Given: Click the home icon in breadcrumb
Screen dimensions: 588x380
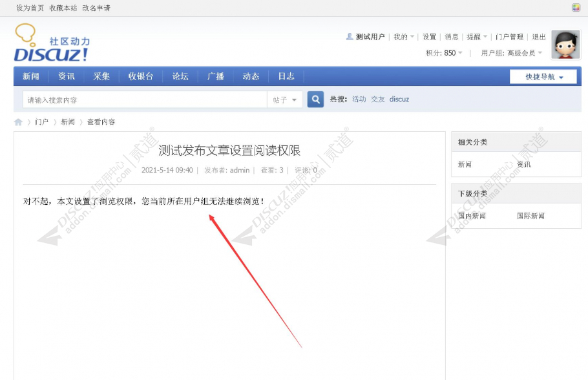Looking at the screenshot, I should click(x=18, y=122).
